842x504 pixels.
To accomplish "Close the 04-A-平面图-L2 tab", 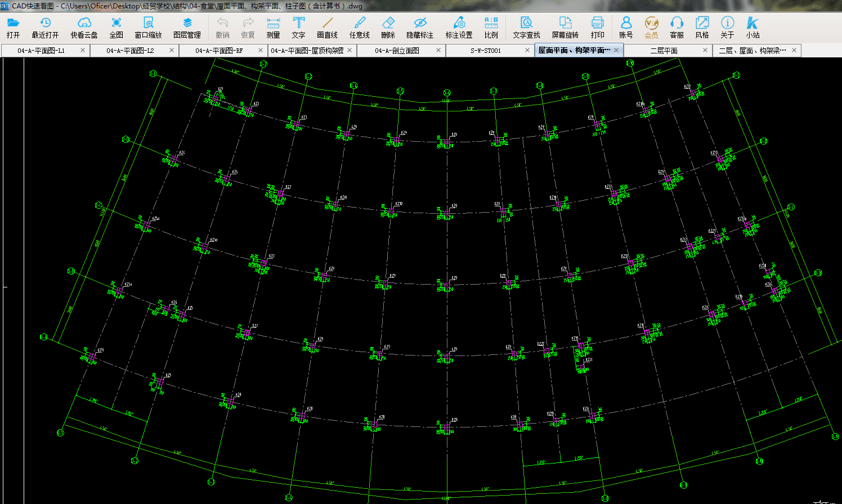I will pyautogui.click(x=172, y=50).
